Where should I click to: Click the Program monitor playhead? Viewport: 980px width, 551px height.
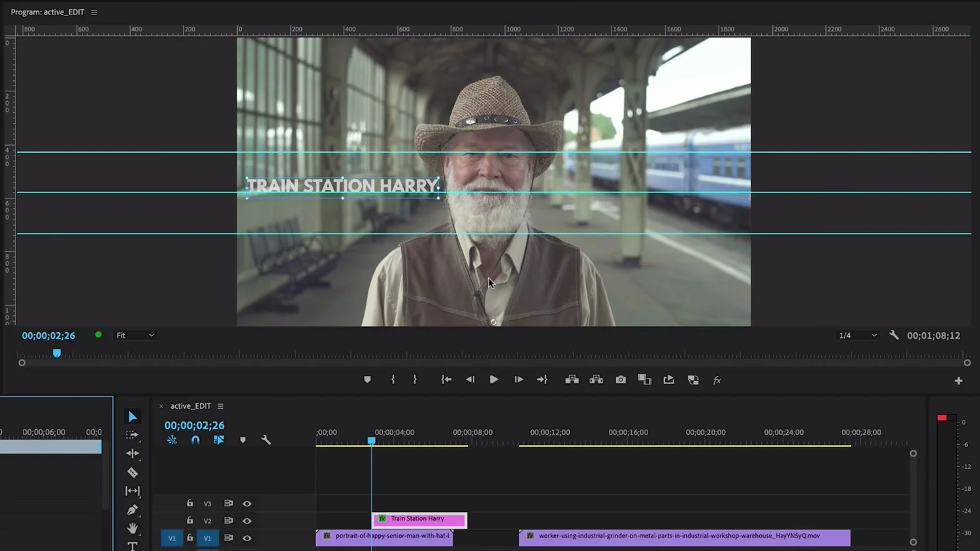click(x=57, y=353)
